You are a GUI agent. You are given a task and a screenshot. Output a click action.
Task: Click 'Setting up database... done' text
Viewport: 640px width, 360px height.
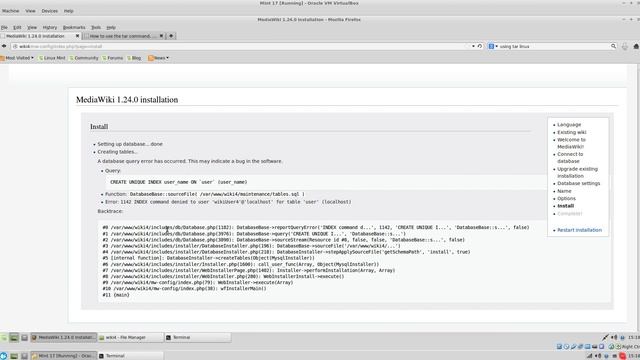click(130, 144)
